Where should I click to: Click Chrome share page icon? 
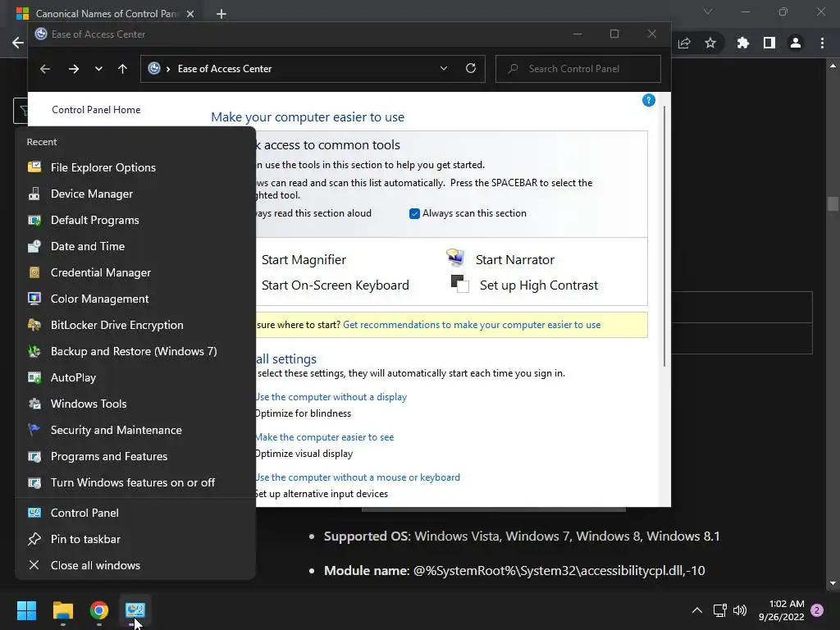point(684,43)
